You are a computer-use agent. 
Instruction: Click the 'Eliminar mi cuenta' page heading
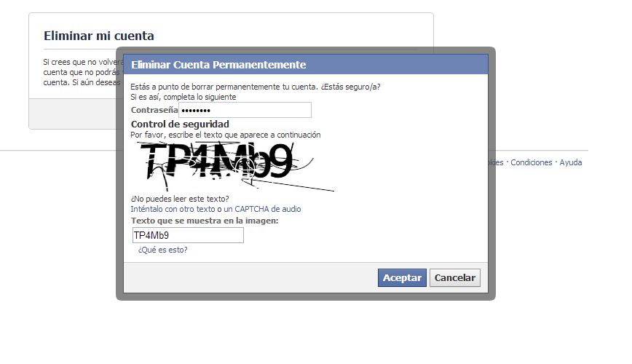tap(99, 36)
